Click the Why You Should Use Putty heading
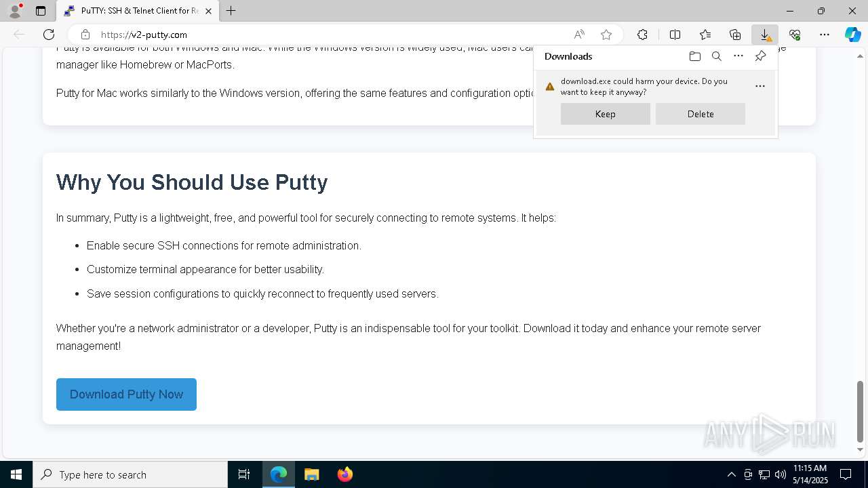This screenshot has width=868, height=488. [x=192, y=182]
